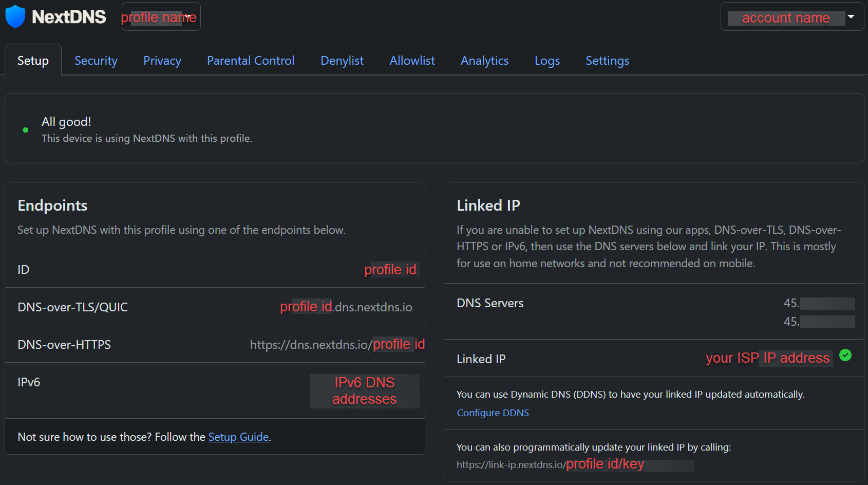Click the DNS-over-TLS/QUIC endpoint hostname
868x485 pixels.
(x=346, y=307)
